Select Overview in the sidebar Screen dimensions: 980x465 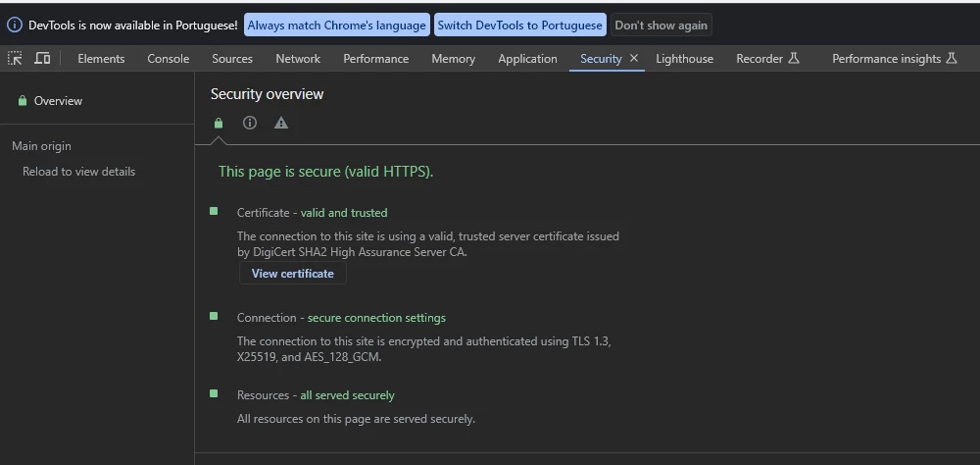(58, 101)
